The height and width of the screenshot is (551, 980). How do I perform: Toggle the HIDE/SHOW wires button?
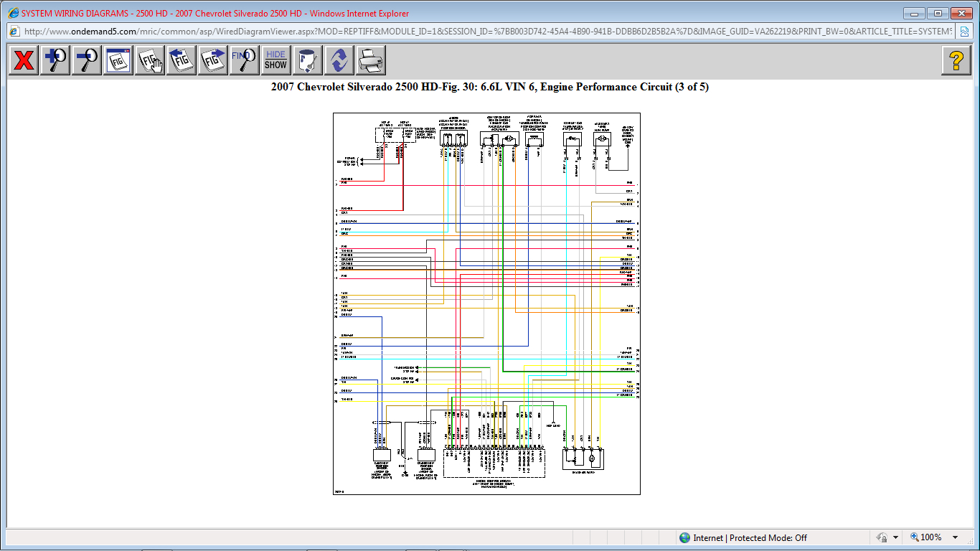tap(275, 60)
